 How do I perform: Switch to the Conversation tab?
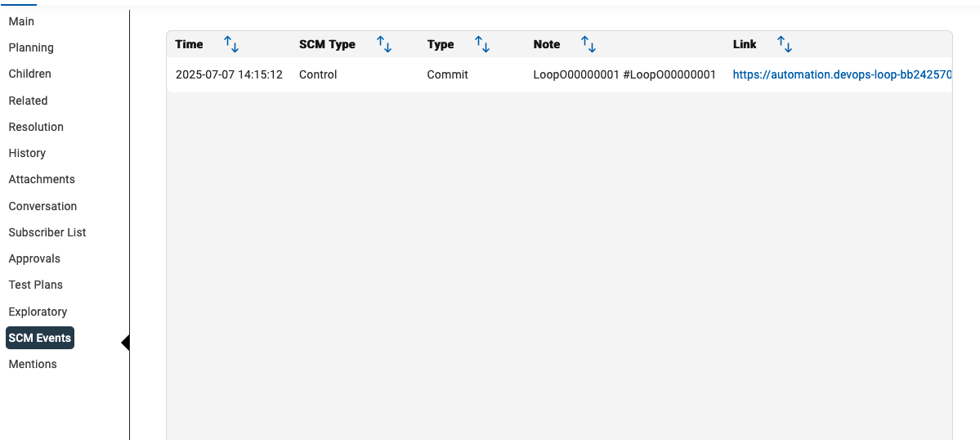[43, 206]
